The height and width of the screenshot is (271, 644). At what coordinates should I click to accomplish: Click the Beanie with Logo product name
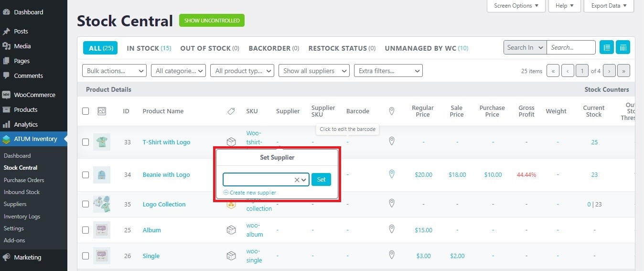166,174
